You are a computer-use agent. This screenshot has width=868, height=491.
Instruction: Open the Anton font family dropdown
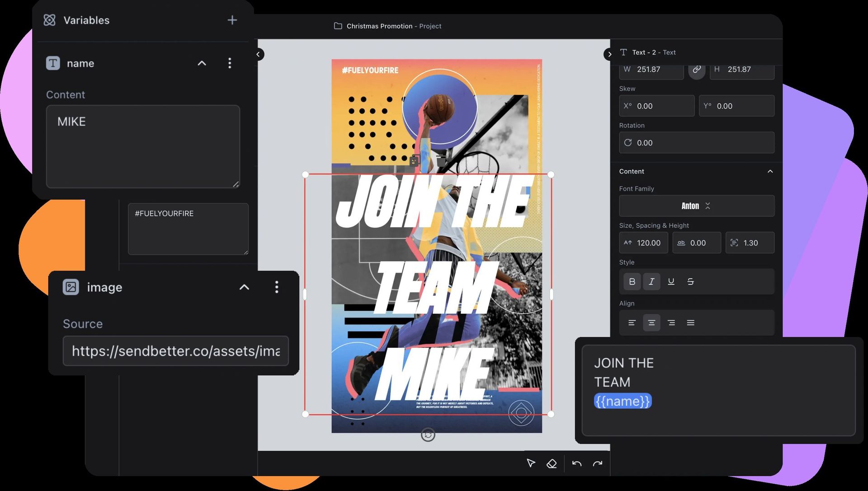pyautogui.click(x=696, y=206)
